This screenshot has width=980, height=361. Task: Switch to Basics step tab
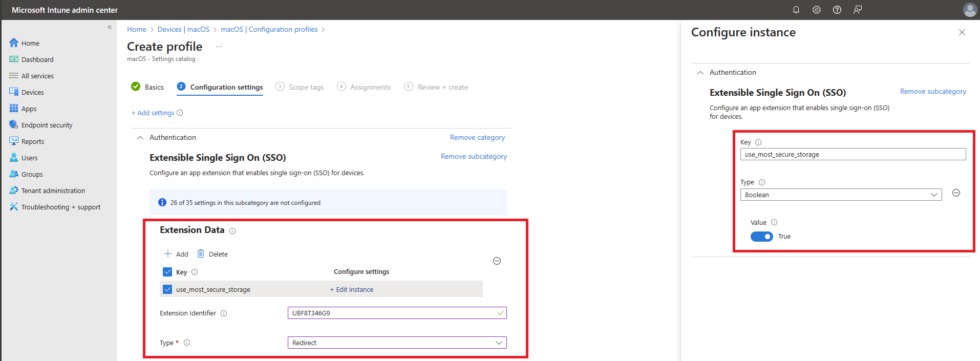pyautogui.click(x=147, y=87)
